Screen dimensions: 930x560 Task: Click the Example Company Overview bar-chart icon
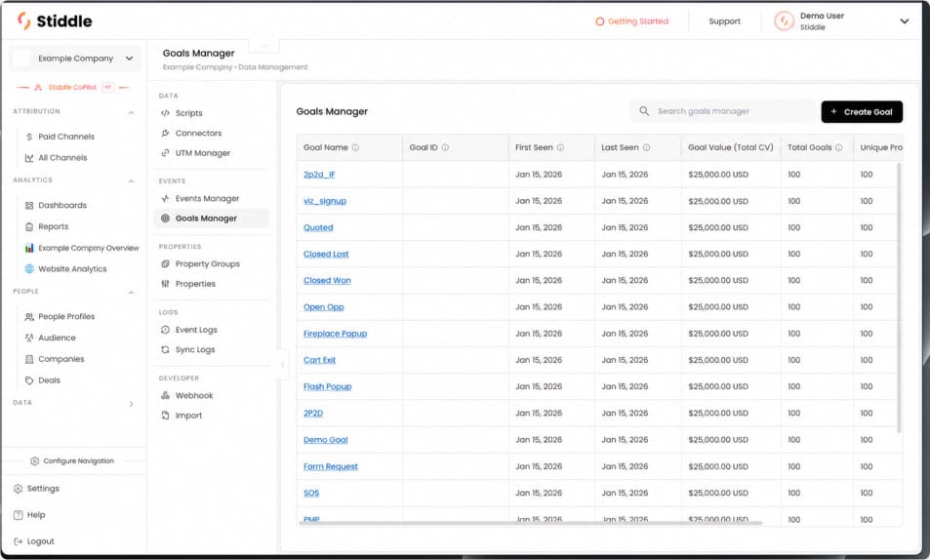[x=29, y=248]
